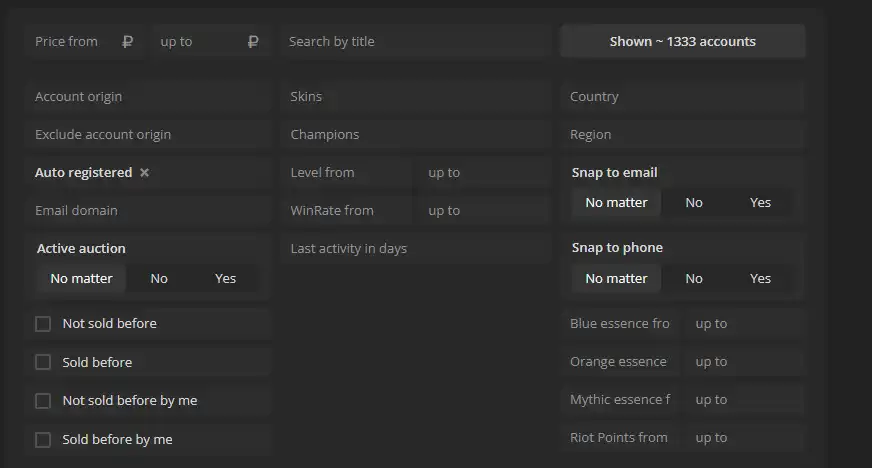Choose Yes under Snap to phone
The width and height of the screenshot is (872, 468).
(x=761, y=279)
